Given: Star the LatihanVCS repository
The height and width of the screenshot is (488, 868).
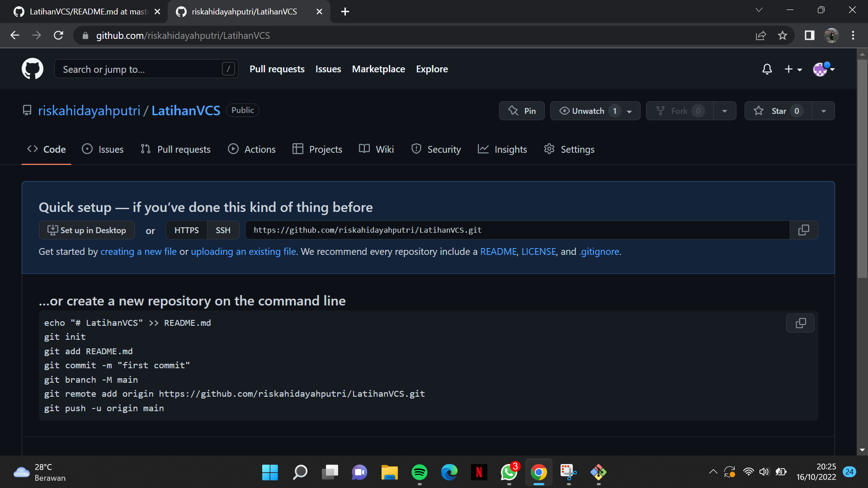Looking at the screenshot, I should click(x=777, y=111).
